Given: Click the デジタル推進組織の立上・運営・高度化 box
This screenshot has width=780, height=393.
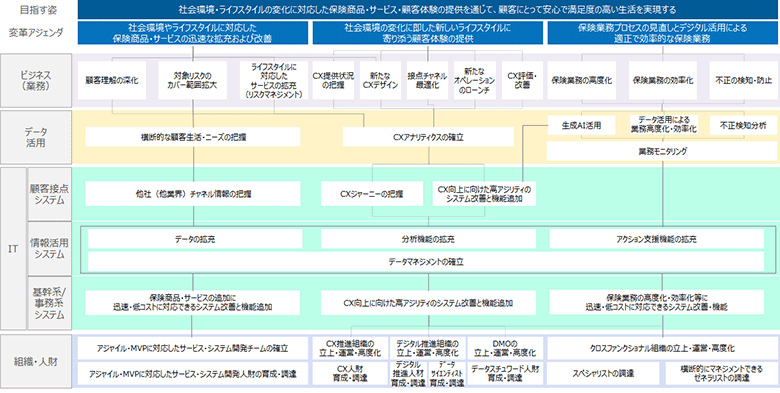Looking at the screenshot, I should pyautogui.click(x=428, y=349).
